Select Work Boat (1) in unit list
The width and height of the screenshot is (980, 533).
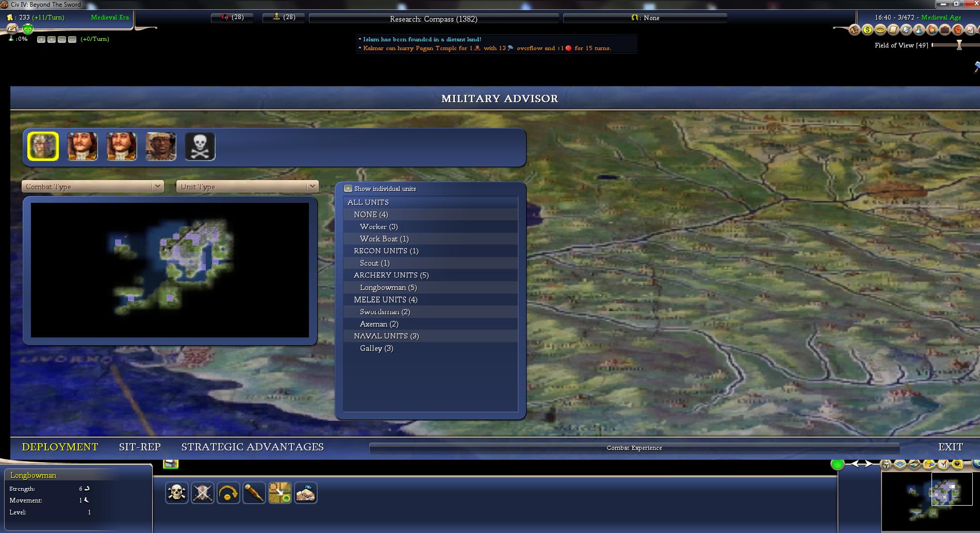[430, 239]
